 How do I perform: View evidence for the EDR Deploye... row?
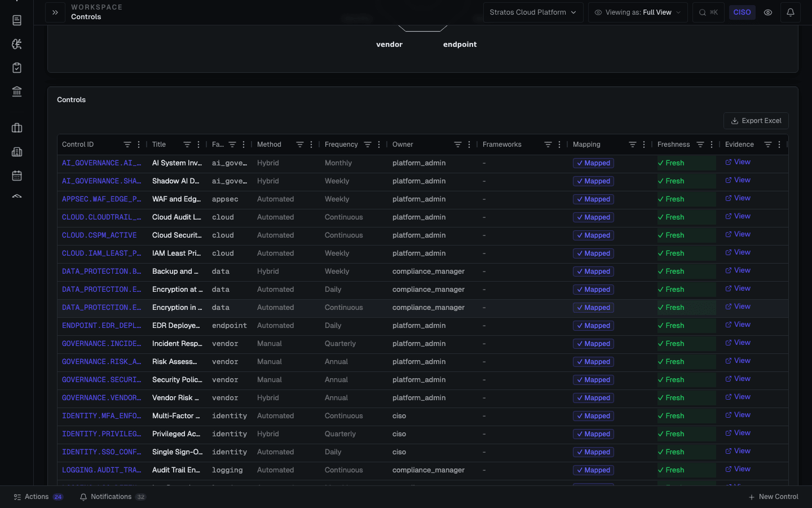(x=738, y=325)
